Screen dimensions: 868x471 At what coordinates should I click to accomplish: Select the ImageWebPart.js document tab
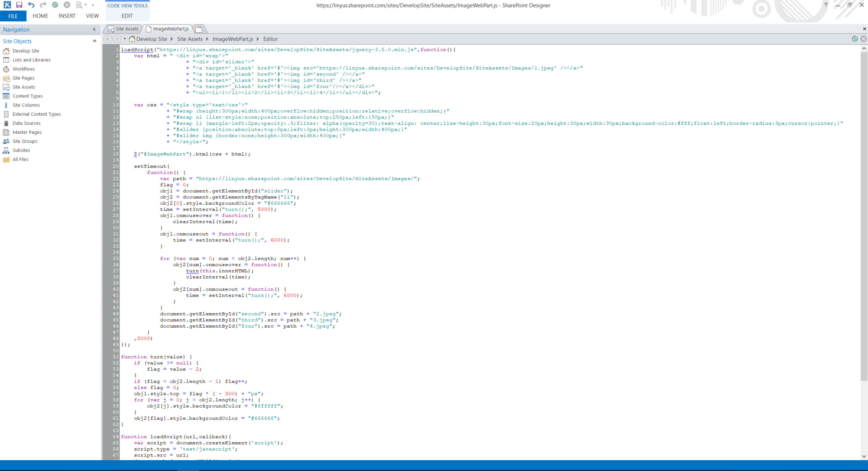(x=167, y=29)
